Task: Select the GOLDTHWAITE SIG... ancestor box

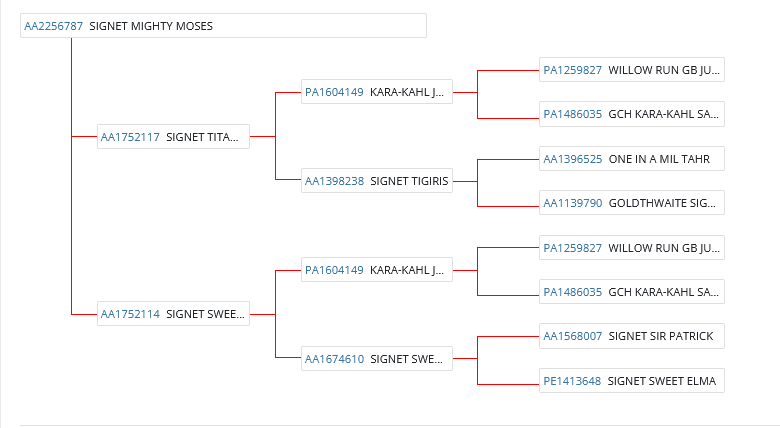Action: coord(662,203)
